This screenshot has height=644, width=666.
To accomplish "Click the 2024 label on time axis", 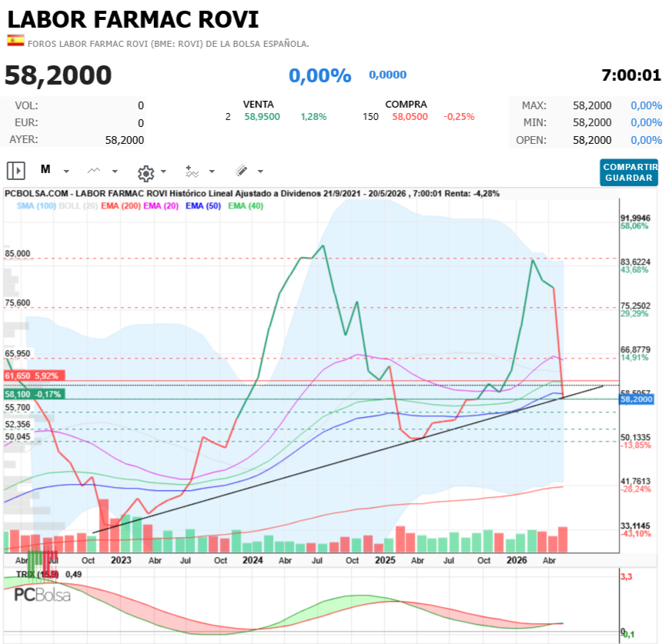I will click(253, 560).
